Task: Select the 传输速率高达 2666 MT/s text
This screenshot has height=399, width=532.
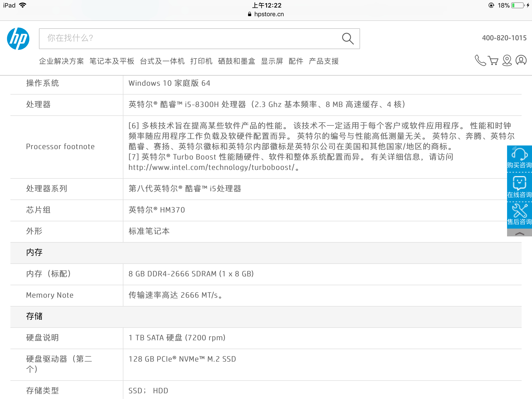Action: pos(175,295)
